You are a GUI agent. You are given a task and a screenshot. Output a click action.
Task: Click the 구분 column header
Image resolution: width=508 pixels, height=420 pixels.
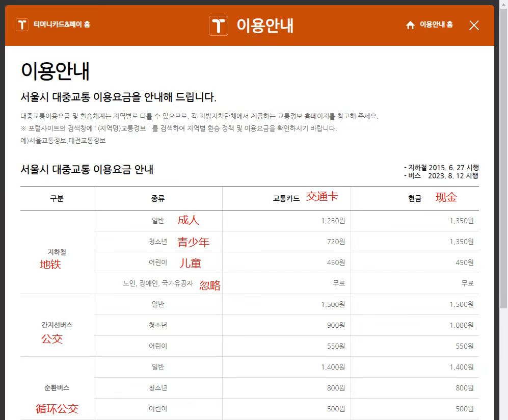[x=57, y=198]
